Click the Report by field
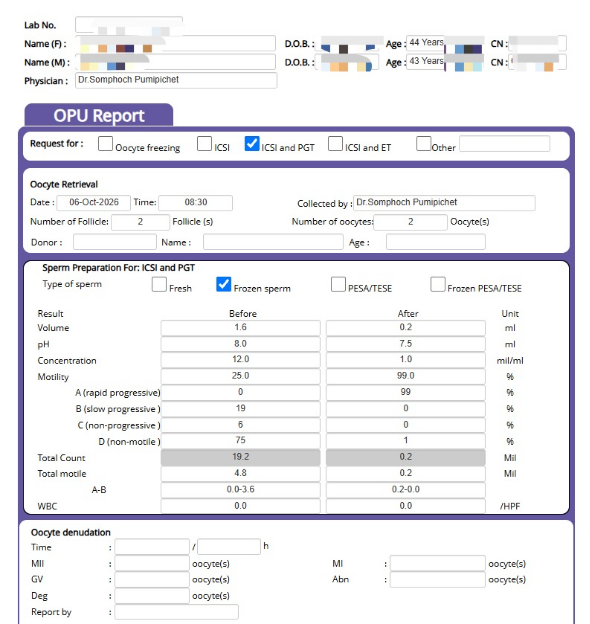590x624 pixels. (177, 612)
